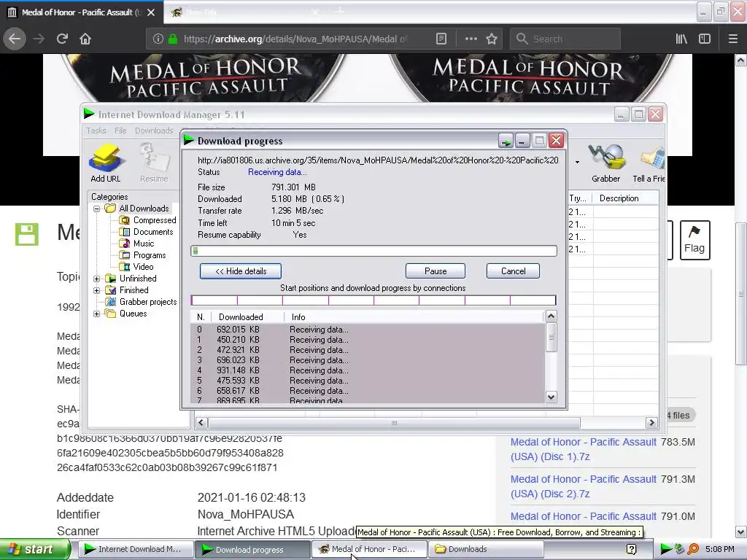747x560 pixels.
Task: Click the Tell a Friend icon
Action: (x=649, y=163)
